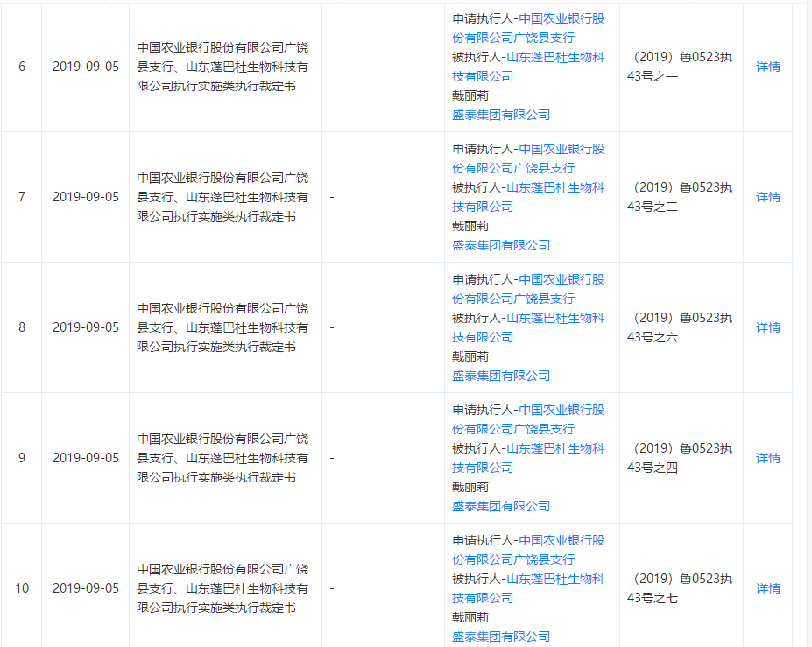Viewport: 812px width, 647px height.
Task: Open 详情 link for row 10
Action: pos(768,588)
